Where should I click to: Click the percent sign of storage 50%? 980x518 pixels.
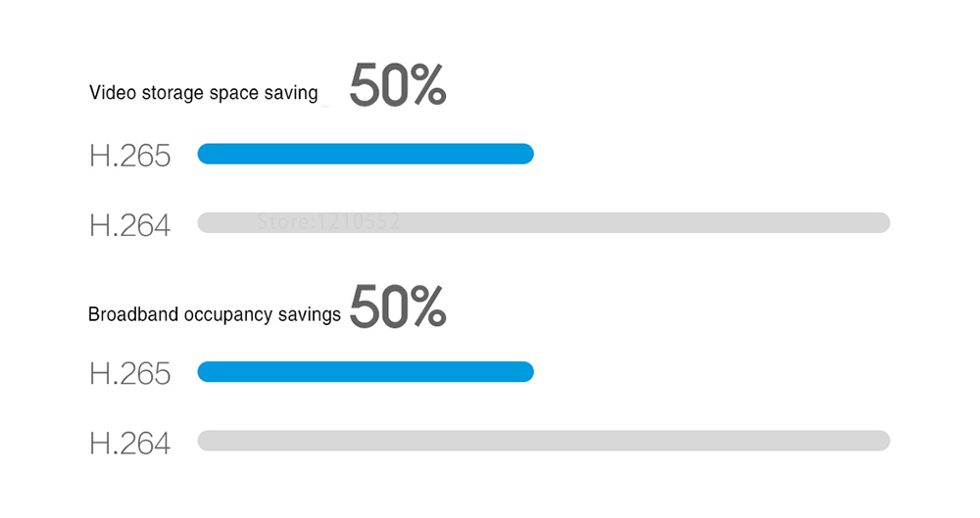[x=427, y=85]
